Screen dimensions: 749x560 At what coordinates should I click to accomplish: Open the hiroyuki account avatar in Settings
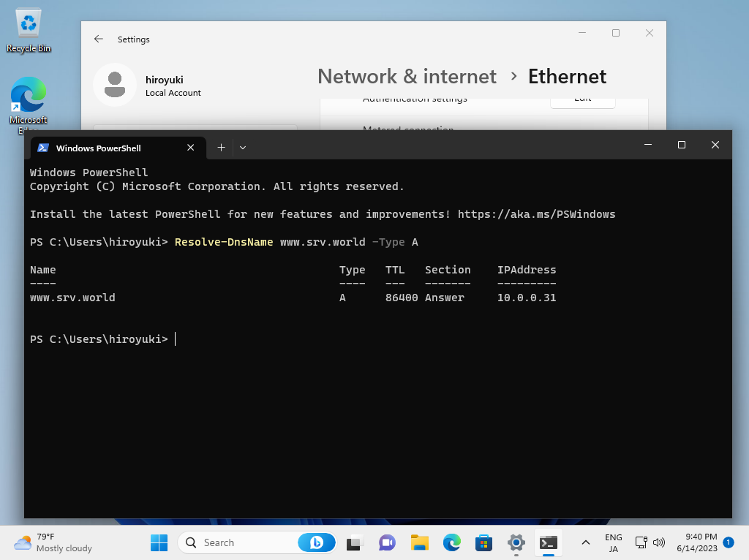(x=115, y=85)
